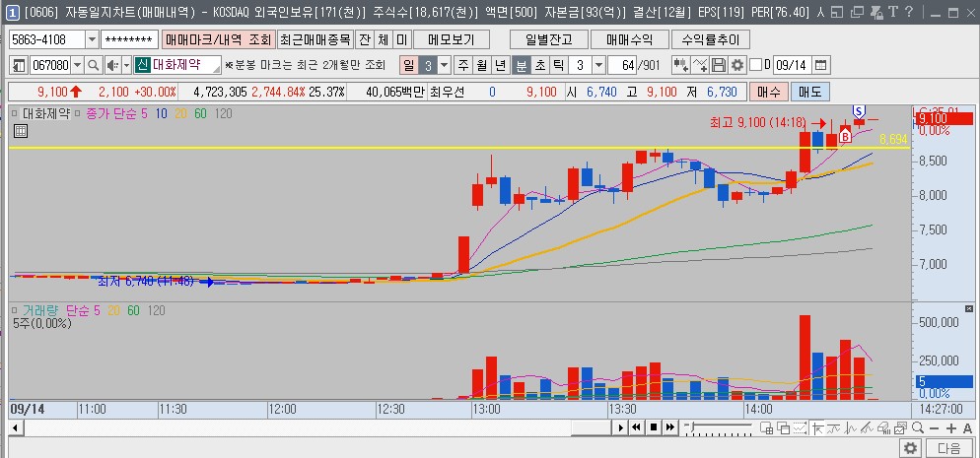Open the calendar date picker icon
Image resolution: width=980 pixels, height=458 pixels.
point(821,65)
